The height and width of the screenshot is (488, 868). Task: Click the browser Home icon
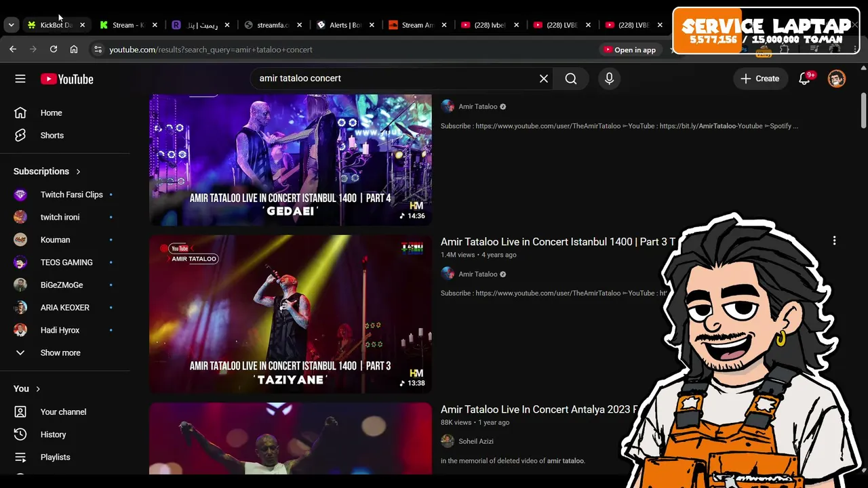[74, 49]
